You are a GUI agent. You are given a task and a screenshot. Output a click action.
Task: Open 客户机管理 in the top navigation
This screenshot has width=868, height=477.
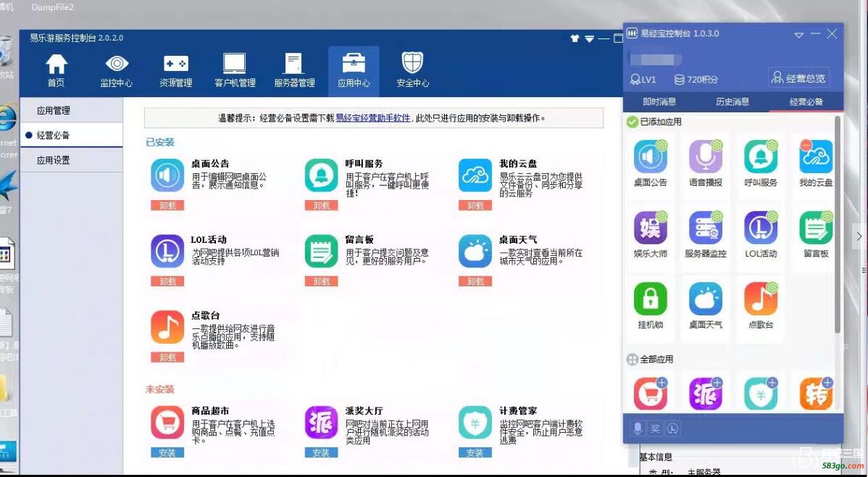click(x=235, y=71)
